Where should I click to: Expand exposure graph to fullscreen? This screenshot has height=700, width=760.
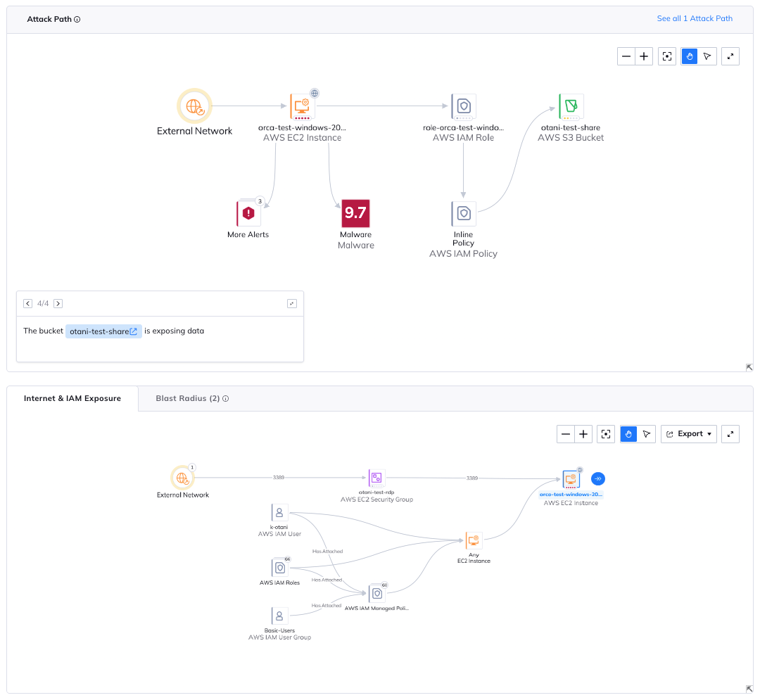(x=730, y=434)
